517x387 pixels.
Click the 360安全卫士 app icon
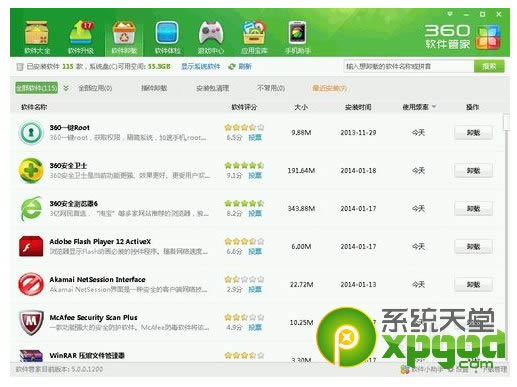tap(31, 170)
